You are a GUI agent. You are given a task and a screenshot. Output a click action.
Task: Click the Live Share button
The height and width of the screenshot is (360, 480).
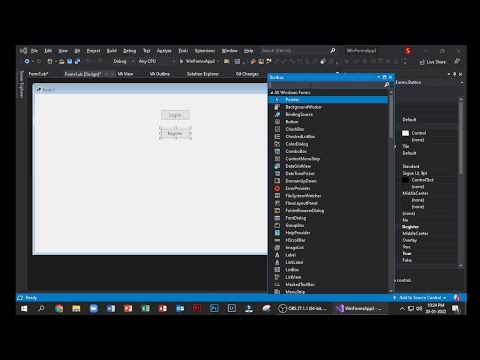point(433,62)
